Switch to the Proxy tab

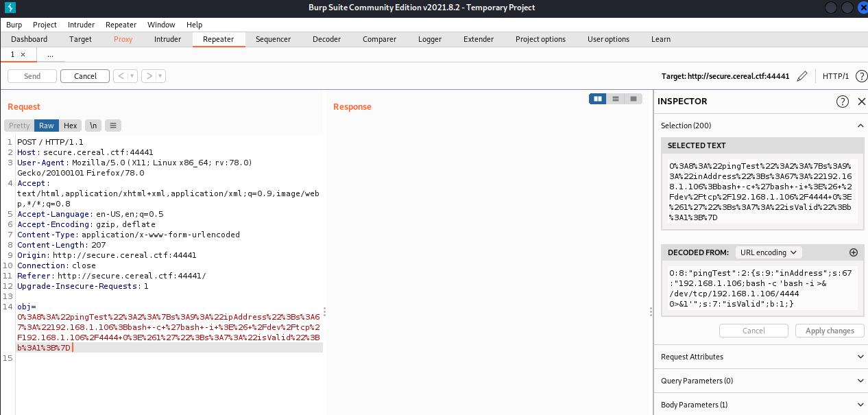[123, 39]
